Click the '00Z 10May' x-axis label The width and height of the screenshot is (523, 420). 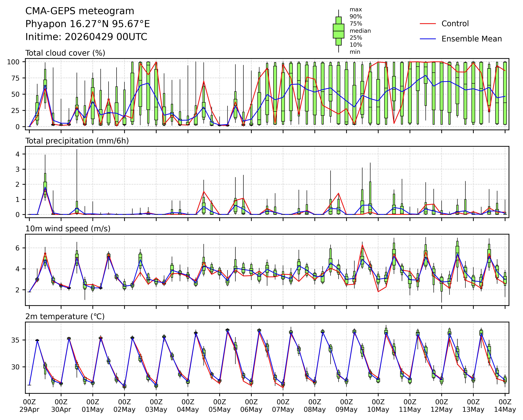click(x=378, y=406)
